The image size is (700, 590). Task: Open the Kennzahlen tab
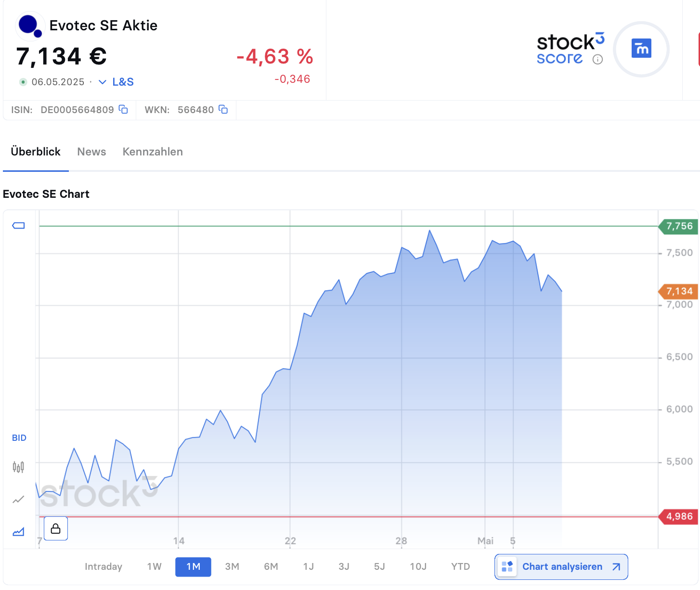pos(153,152)
